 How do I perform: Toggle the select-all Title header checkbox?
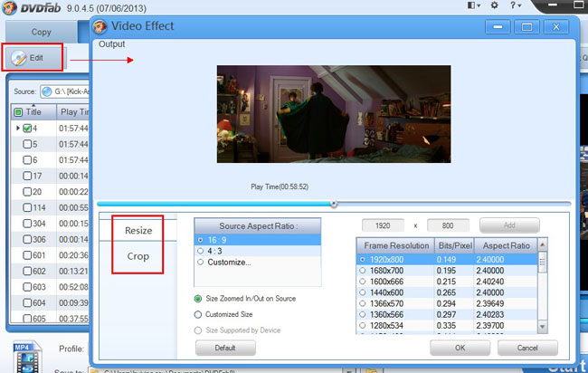[18, 112]
